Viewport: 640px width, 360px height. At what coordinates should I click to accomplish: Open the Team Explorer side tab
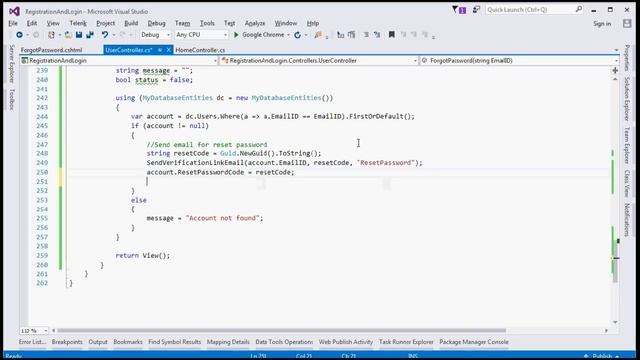pos(627,145)
